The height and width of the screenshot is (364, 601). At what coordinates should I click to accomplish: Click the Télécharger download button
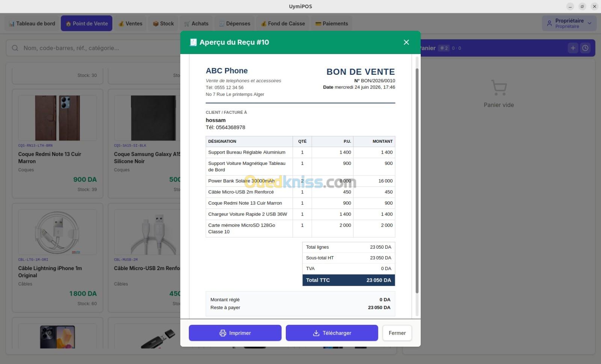click(x=332, y=333)
